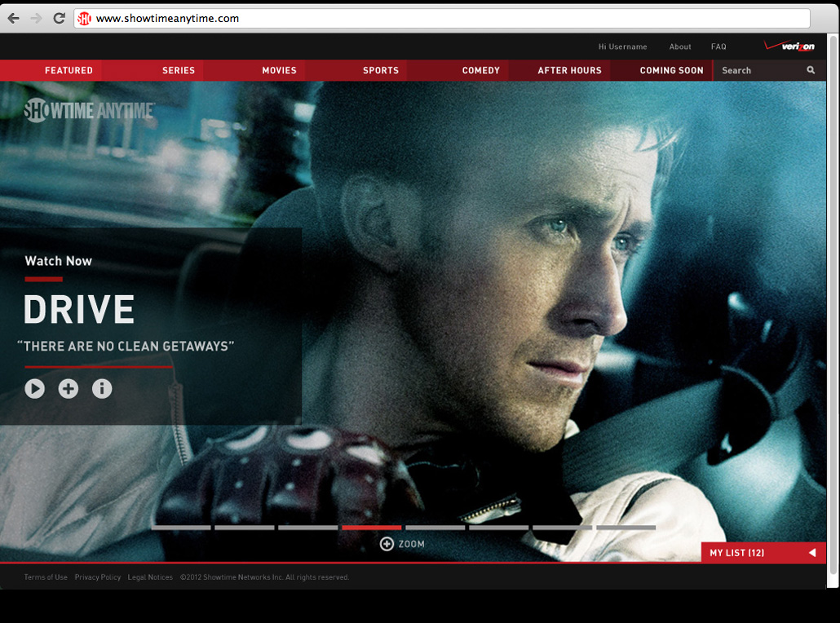
Task: Select the second carousel slide bar
Action: (x=245, y=528)
